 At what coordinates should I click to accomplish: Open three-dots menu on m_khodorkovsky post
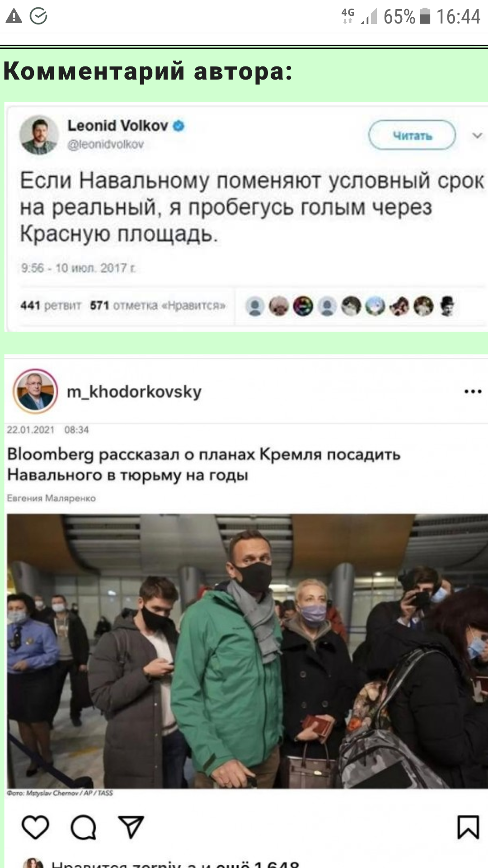(473, 392)
